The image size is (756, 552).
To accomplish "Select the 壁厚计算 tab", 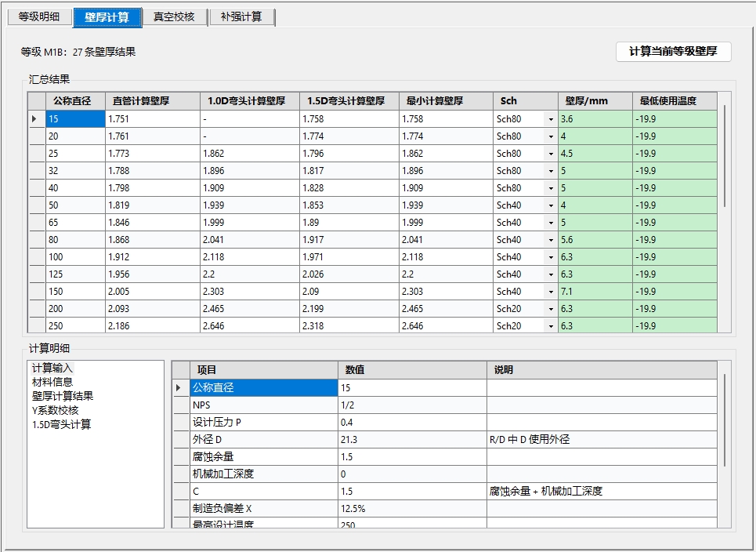I will coord(107,17).
